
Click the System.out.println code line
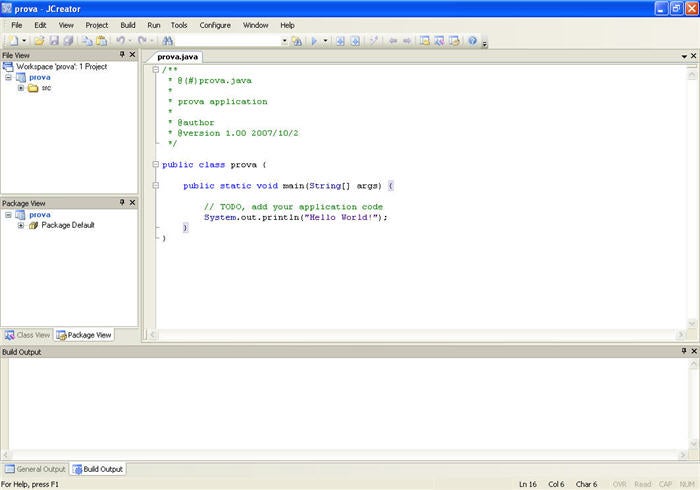pyautogui.click(x=296, y=217)
